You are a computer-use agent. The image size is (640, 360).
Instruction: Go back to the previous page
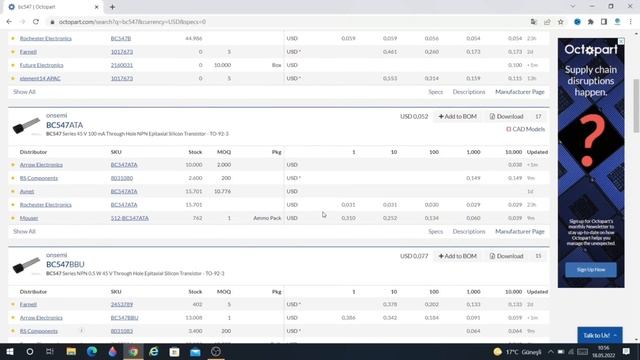pos(9,22)
